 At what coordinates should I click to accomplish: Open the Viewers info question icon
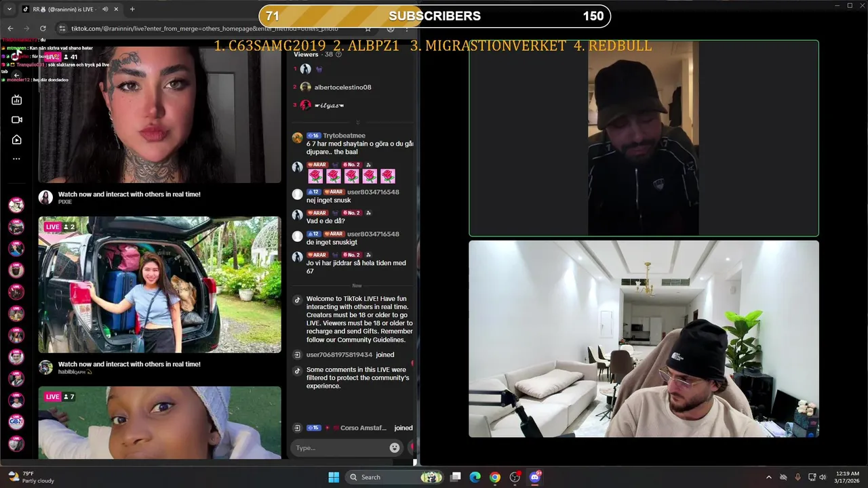tap(338, 54)
